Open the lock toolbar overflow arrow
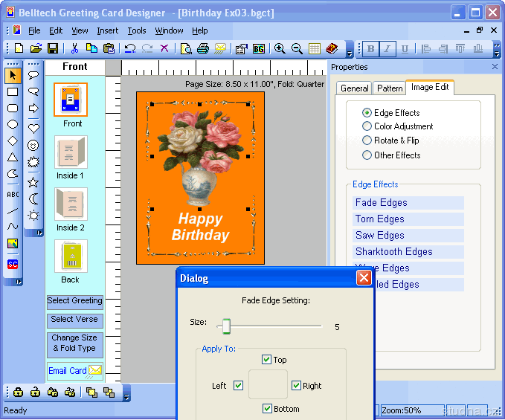This screenshot has width=505, height=420. [126, 396]
